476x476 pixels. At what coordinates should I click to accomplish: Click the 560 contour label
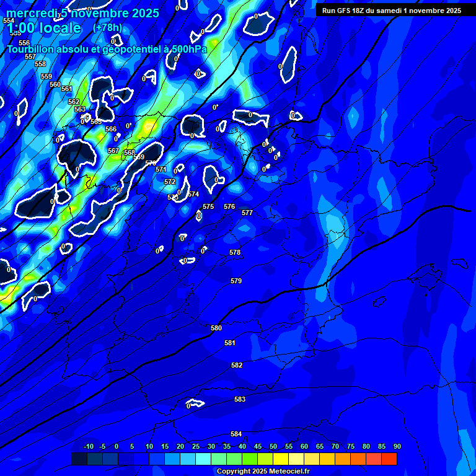tap(55, 84)
